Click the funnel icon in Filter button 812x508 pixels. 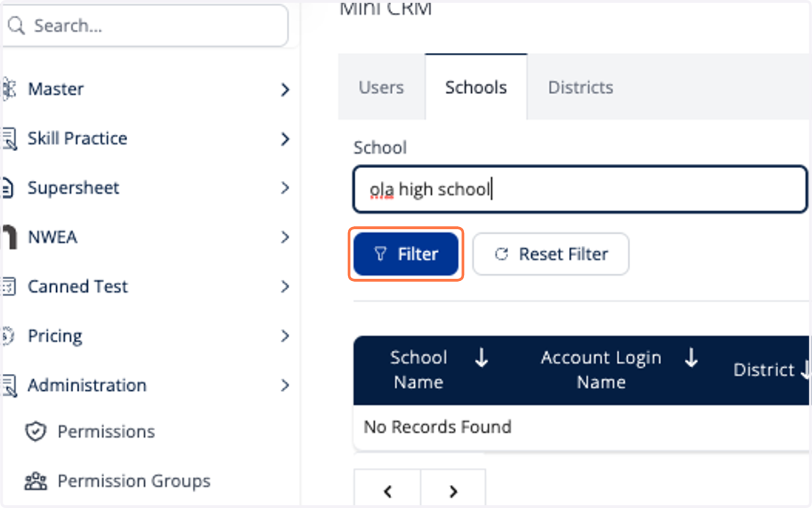(380, 254)
